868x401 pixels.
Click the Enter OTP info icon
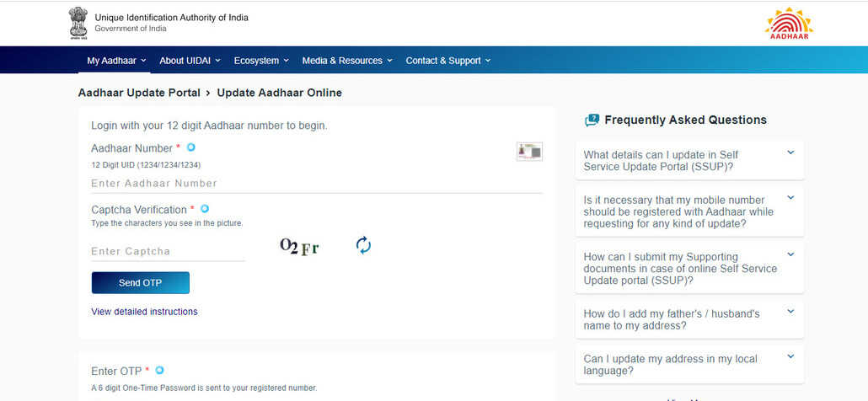160,370
